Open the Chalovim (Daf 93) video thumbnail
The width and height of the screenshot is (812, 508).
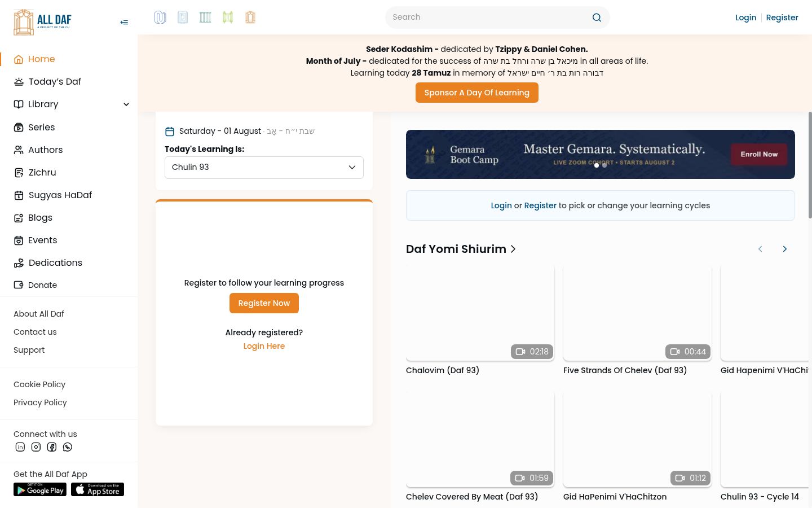coord(480,313)
